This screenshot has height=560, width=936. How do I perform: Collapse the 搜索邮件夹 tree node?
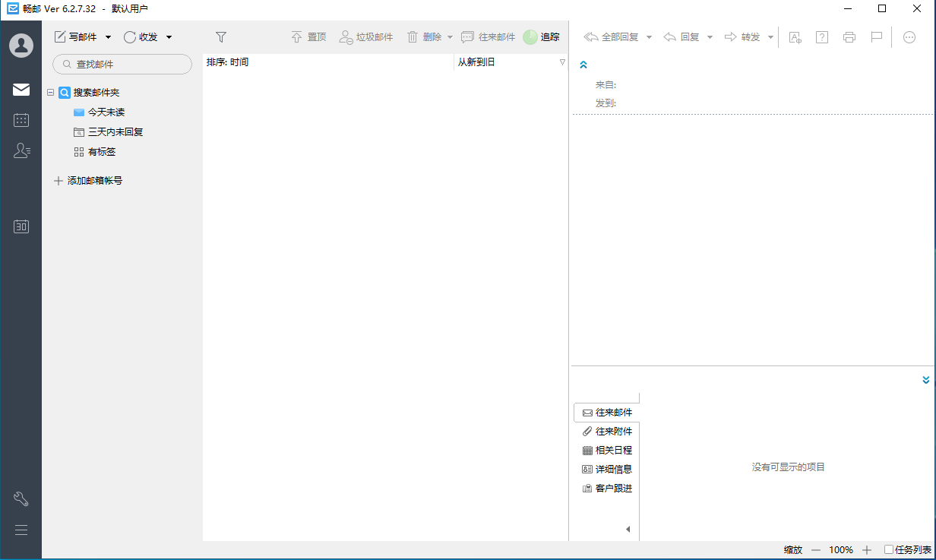coord(50,93)
